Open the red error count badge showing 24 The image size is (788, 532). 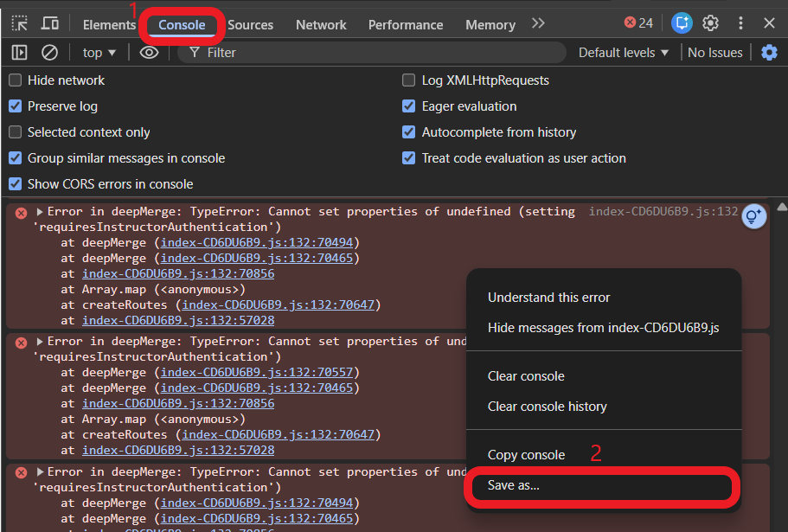(638, 22)
